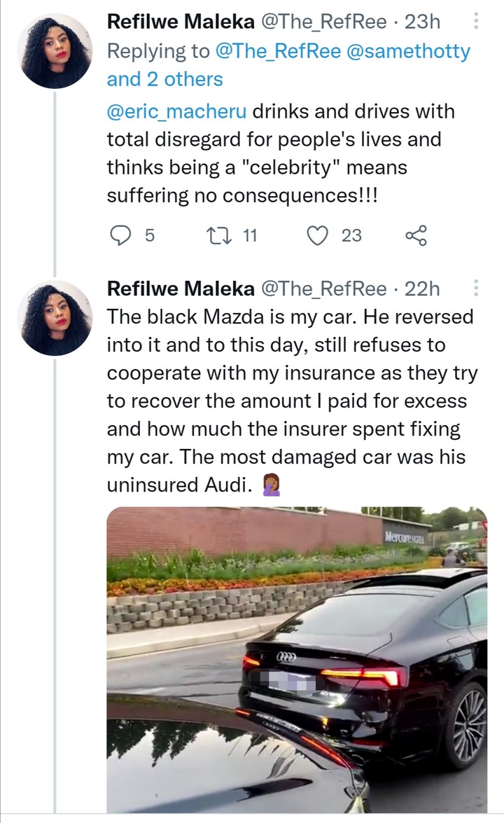Open the black Audi video thumbnail
Viewport: 504px width, 823px height.
coord(297,660)
